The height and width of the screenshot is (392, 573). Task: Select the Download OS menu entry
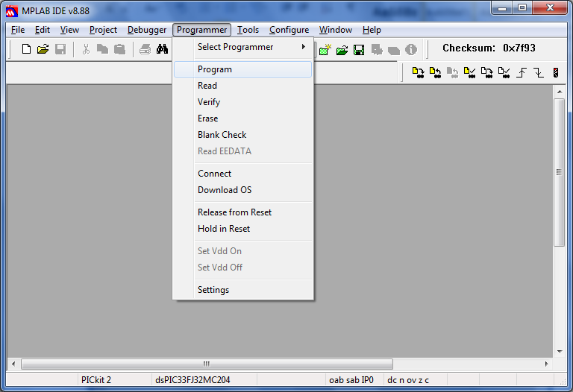(x=243, y=190)
